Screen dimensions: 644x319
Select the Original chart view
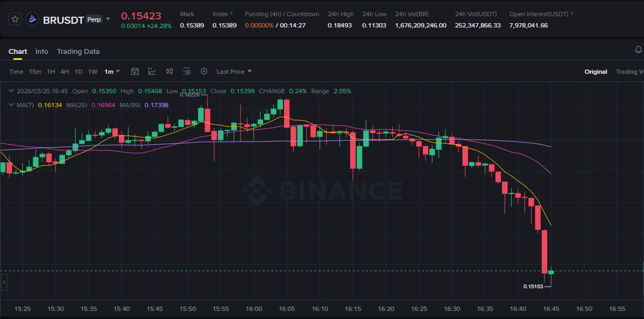(596, 72)
